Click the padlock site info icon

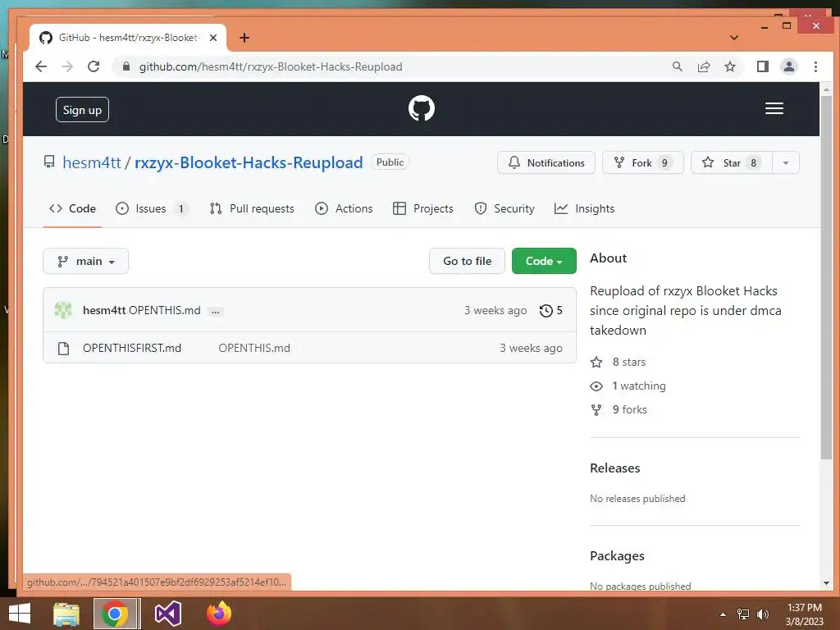(126, 66)
